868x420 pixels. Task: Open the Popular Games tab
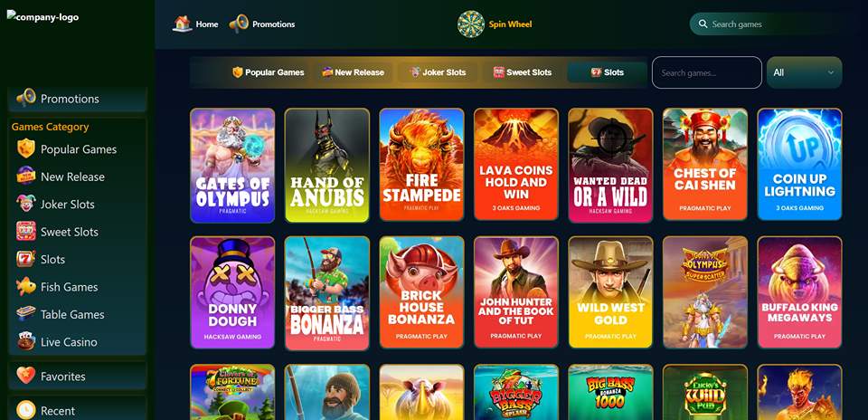tap(269, 72)
